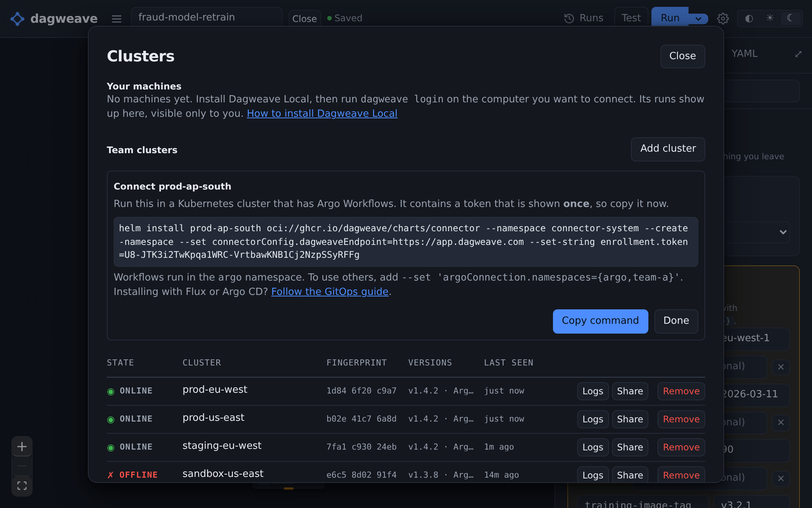Share the staging-eu-west cluster
The height and width of the screenshot is (508, 812).
630,447
